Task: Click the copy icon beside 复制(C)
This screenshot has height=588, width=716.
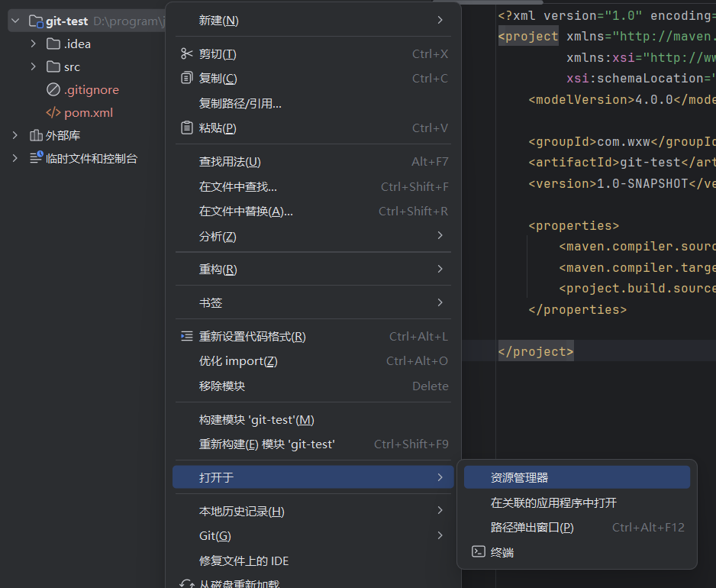Action: tap(186, 78)
